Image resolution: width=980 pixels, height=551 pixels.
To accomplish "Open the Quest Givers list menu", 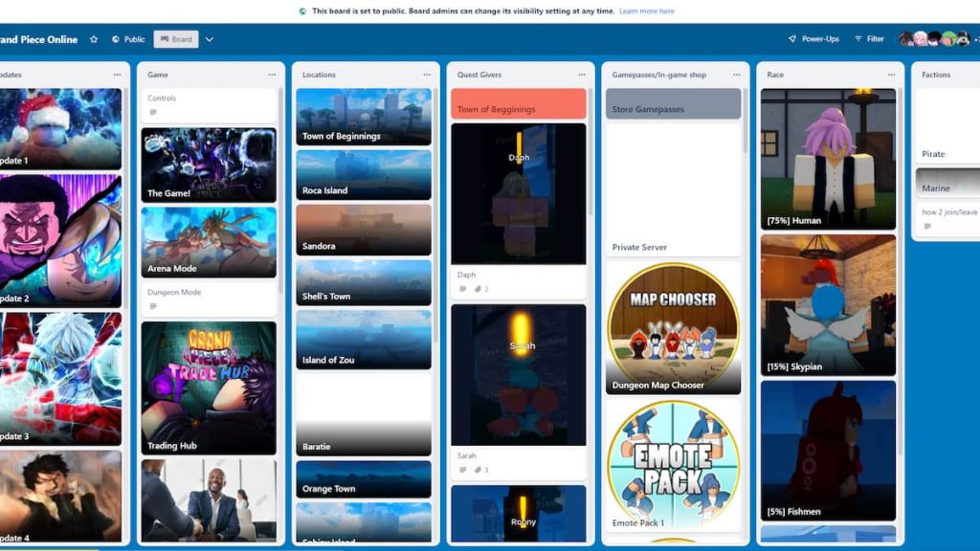I will coord(581,74).
